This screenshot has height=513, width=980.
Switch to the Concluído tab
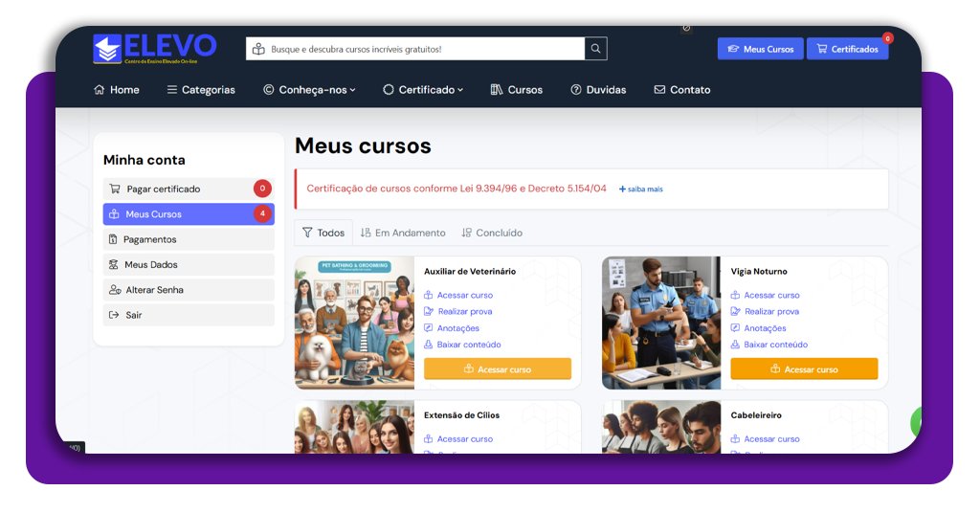[492, 234]
